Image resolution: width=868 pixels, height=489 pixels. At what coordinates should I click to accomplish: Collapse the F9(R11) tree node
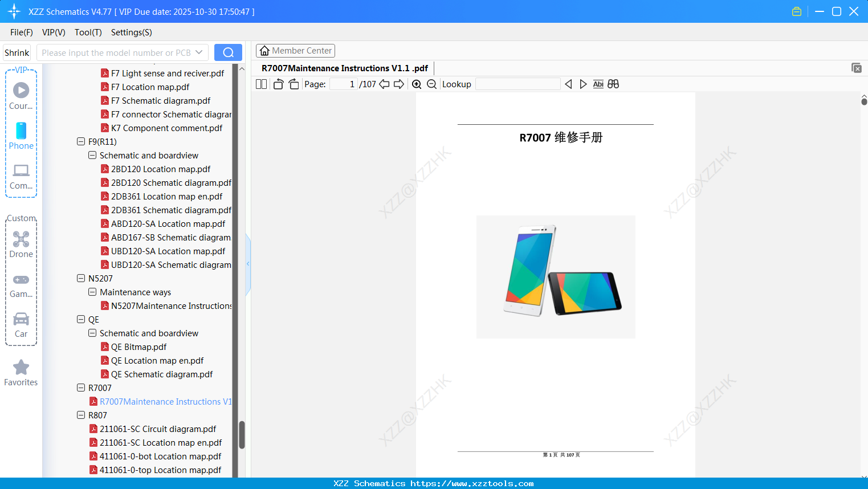tap(81, 141)
